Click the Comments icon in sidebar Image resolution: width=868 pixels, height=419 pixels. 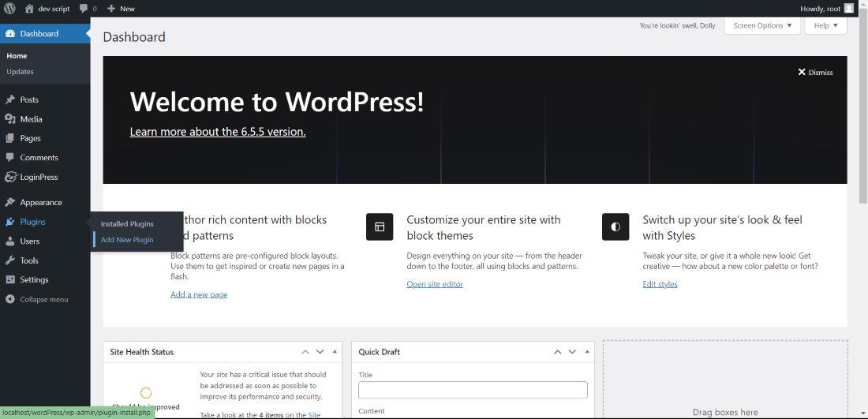tap(10, 157)
